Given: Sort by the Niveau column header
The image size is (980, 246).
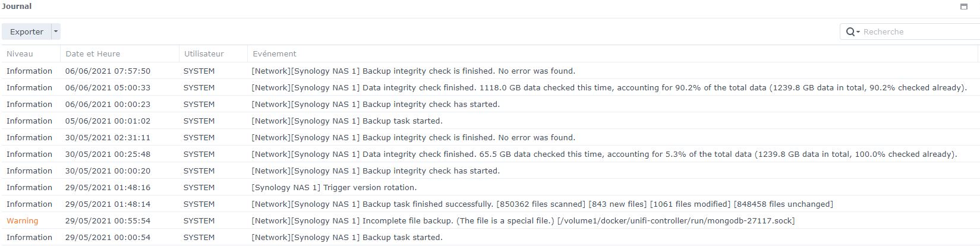Looking at the screenshot, I should (20, 53).
